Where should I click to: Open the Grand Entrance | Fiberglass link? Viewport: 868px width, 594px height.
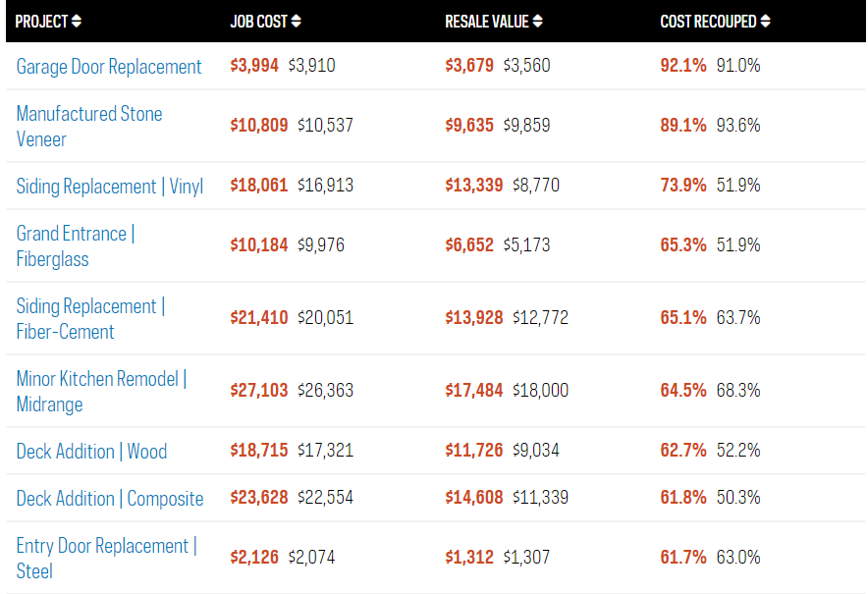coord(76,245)
